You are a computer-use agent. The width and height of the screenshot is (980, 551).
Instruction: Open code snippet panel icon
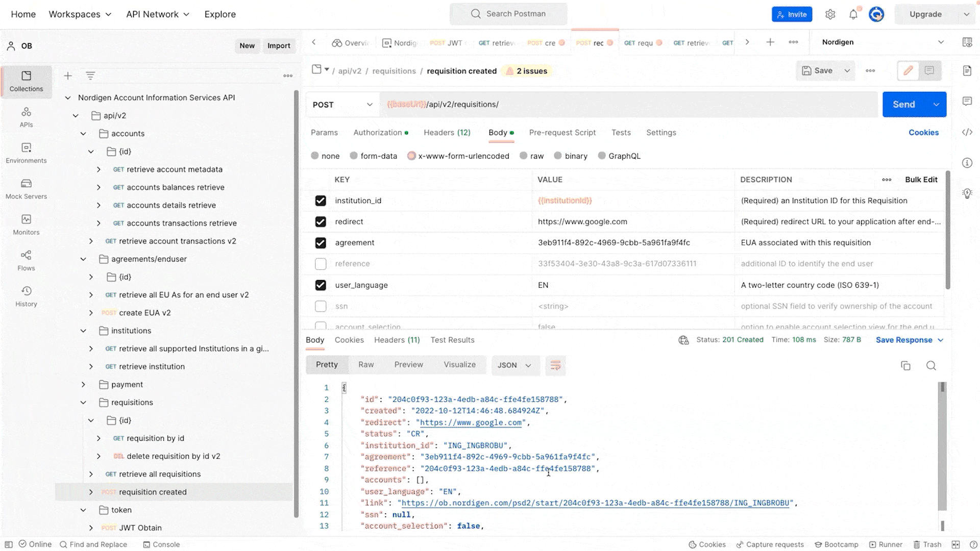click(x=967, y=132)
